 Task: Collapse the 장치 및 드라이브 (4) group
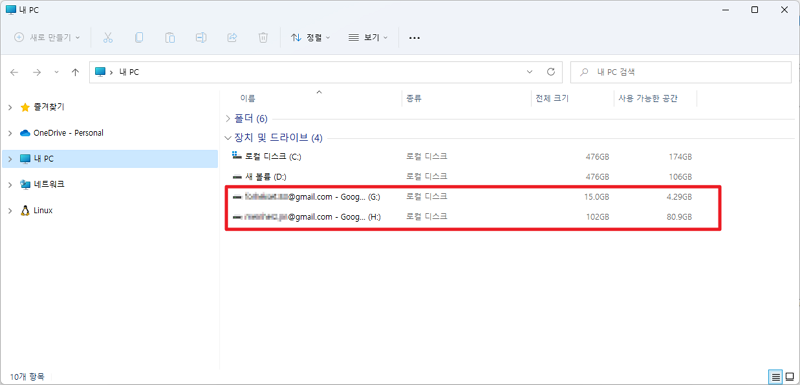tap(228, 138)
